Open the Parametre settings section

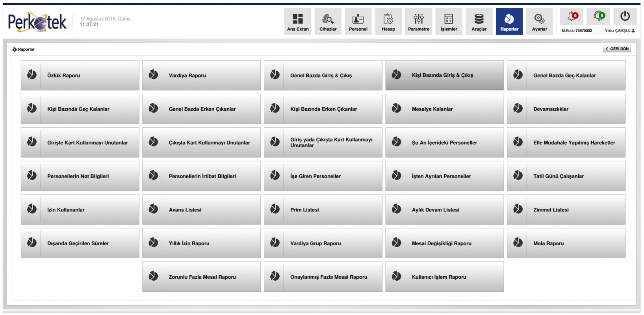point(419,22)
